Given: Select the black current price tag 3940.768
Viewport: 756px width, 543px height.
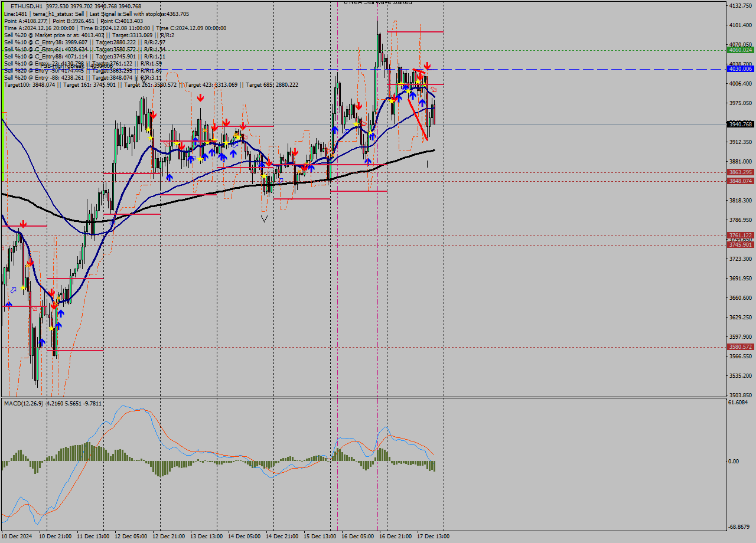Looking at the screenshot, I should point(740,124).
